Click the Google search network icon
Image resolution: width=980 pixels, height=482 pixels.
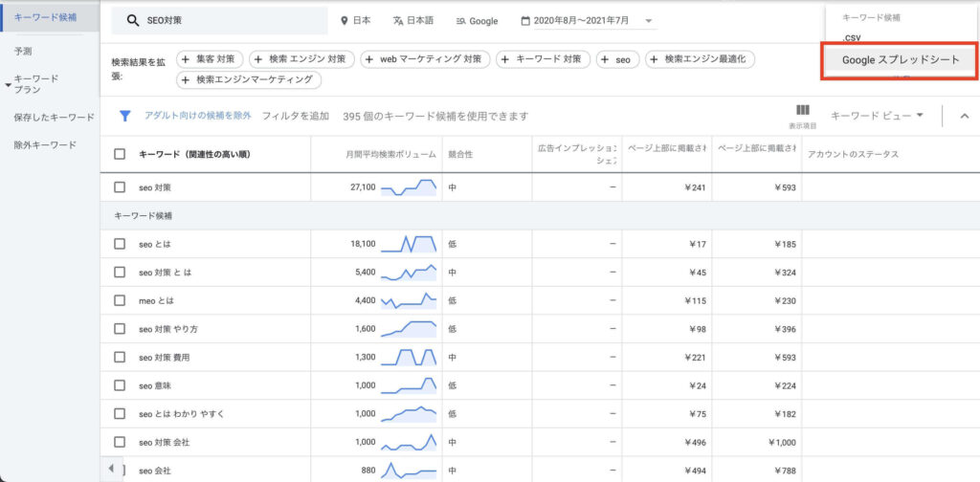461,21
